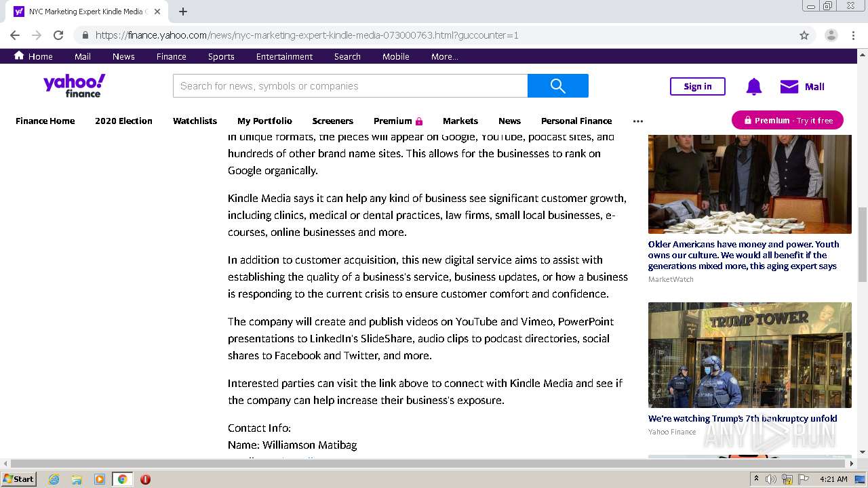Click the red stop-sign taskbar icon

pyautogui.click(x=145, y=479)
